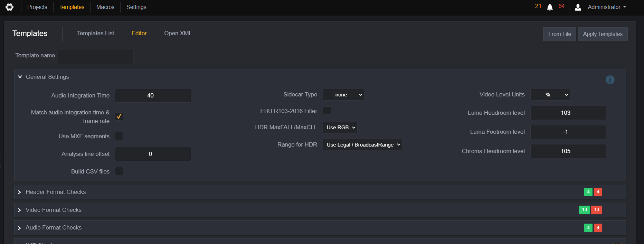Click the red 64 errors counter
Viewport: 644px width, 244px height.
(561, 6)
